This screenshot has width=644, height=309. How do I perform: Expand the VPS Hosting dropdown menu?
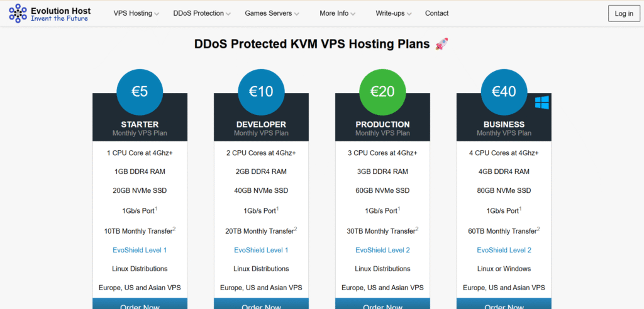tap(136, 13)
